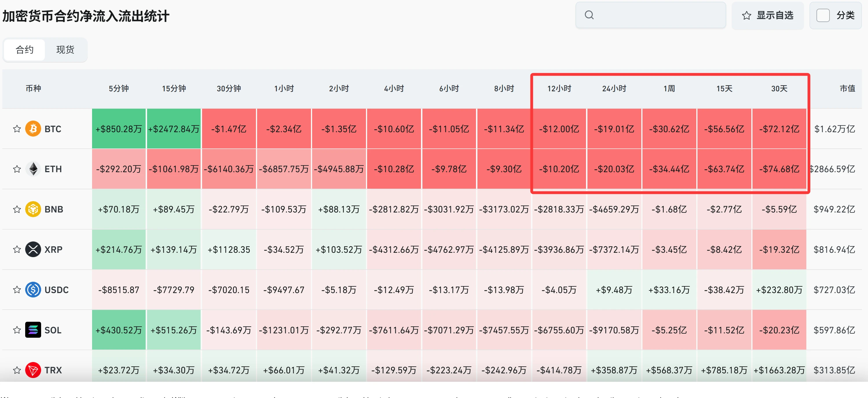Sort by the 4小时 column header
The width and height of the screenshot is (868, 398).
[x=394, y=89]
